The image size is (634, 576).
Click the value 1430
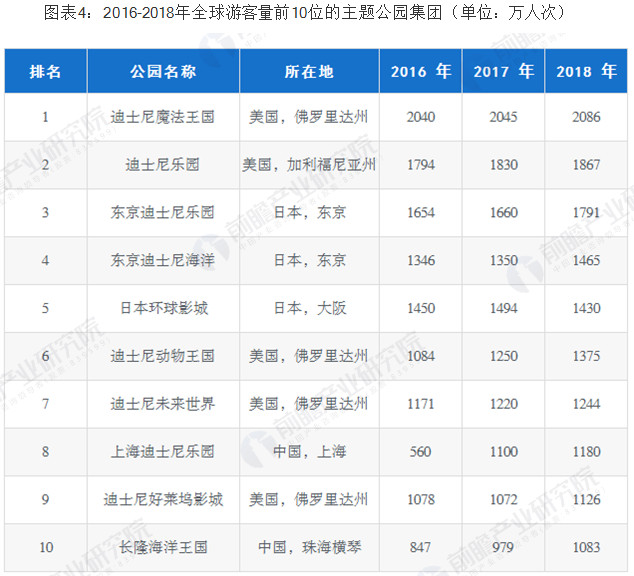(586, 308)
